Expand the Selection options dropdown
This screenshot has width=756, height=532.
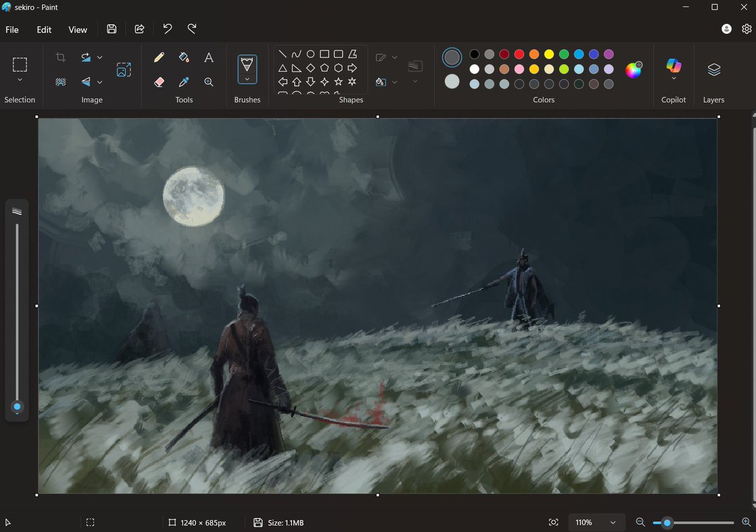pos(20,80)
